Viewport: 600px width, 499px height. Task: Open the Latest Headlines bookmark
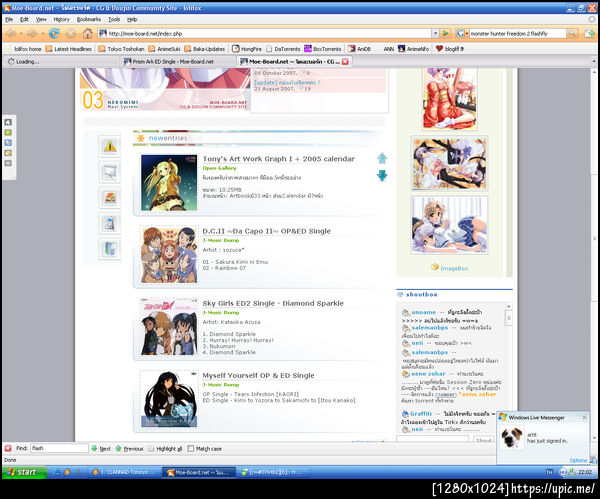pyautogui.click(x=69, y=49)
